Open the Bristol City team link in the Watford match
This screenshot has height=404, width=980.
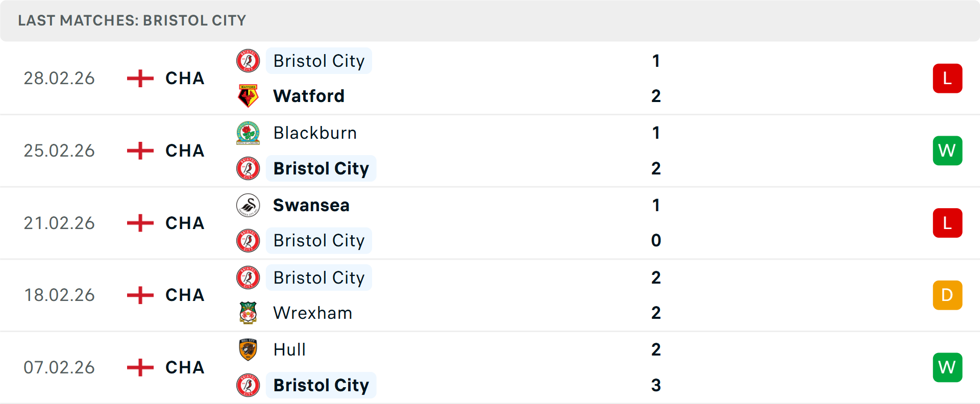coord(319,61)
